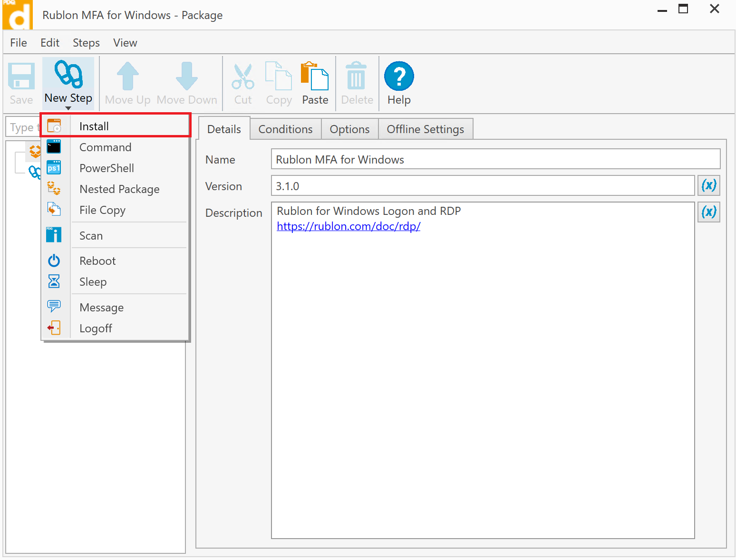736x560 pixels.
Task: Open Help with the question mark icon
Action: tap(398, 77)
